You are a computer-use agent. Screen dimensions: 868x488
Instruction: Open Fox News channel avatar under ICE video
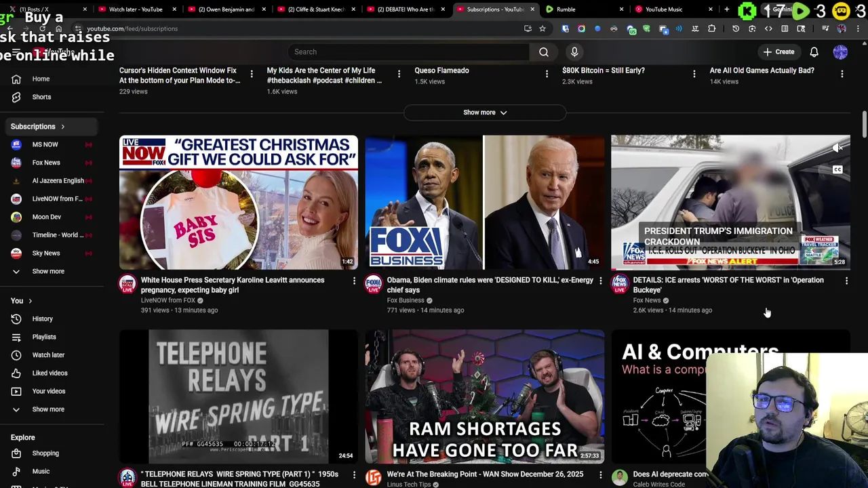pos(620,285)
